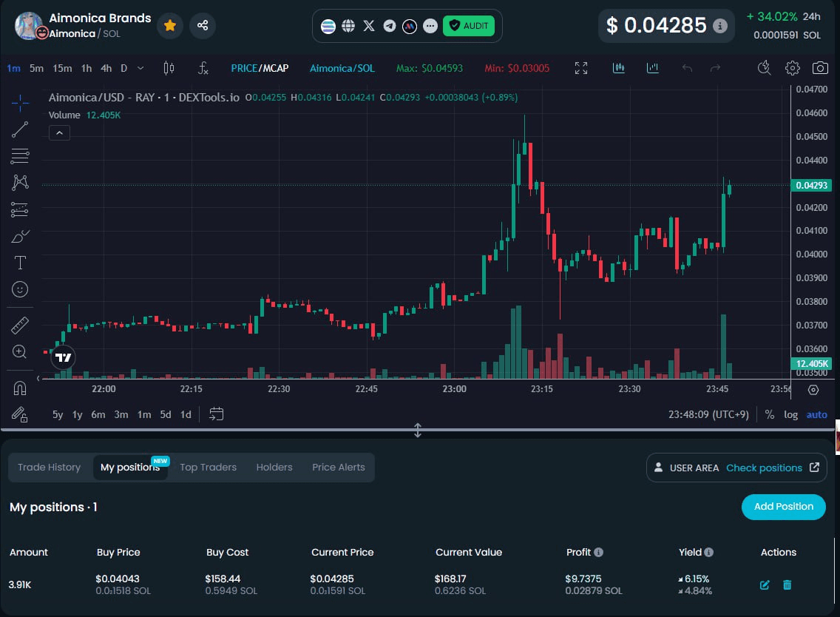Show more links via three-dots icon

pyautogui.click(x=430, y=26)
